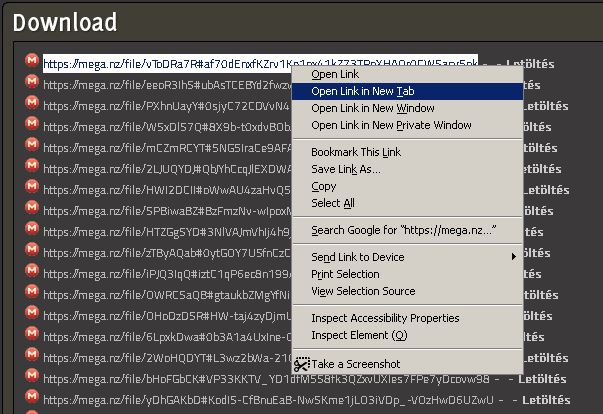Choose Bookmark This Link from context menu
The image size is (603, 414).
tap(355, 152)
